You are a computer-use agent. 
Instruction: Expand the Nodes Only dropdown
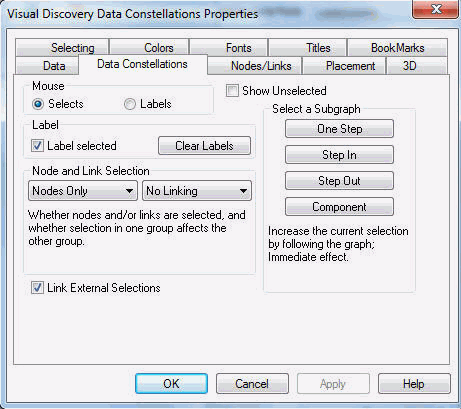[x=83, y=191]
